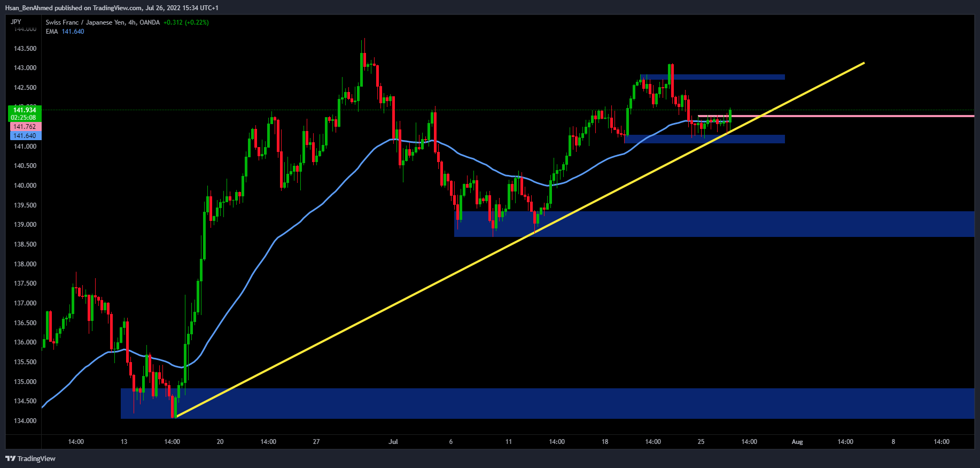The width and height of the screenshot is (980, 468).
Task: Click the 137.000 price axis label
Action: coord(25,303)
